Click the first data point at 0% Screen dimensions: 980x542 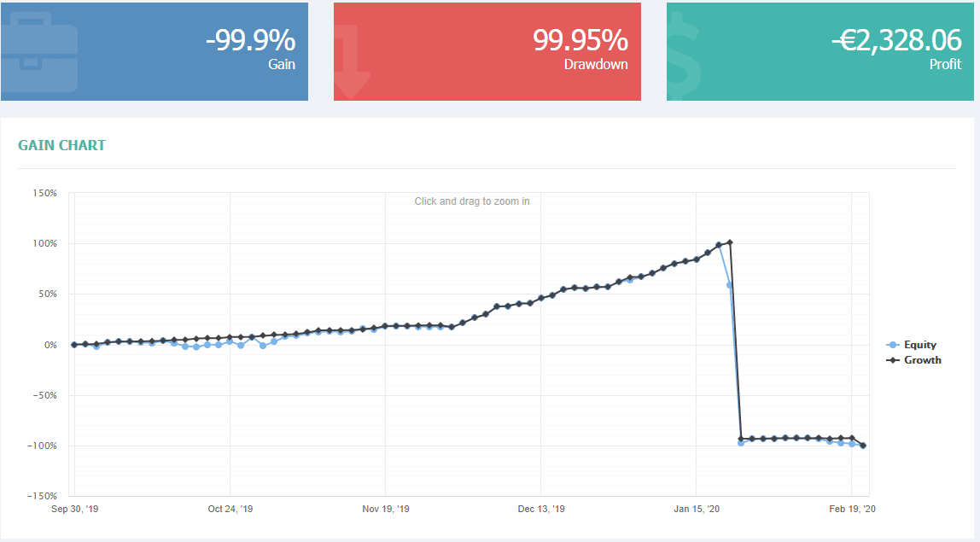pyautogui.click(x=74, y=345)
